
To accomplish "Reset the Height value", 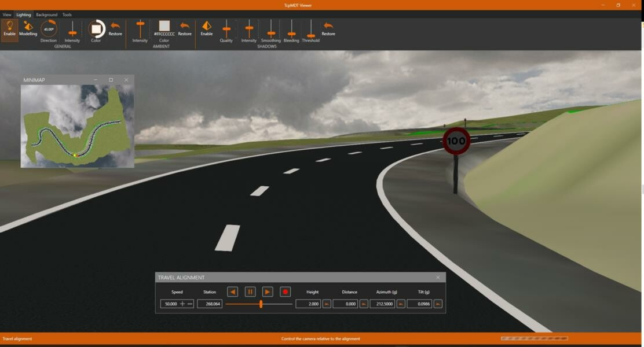I will coord(327,304).
